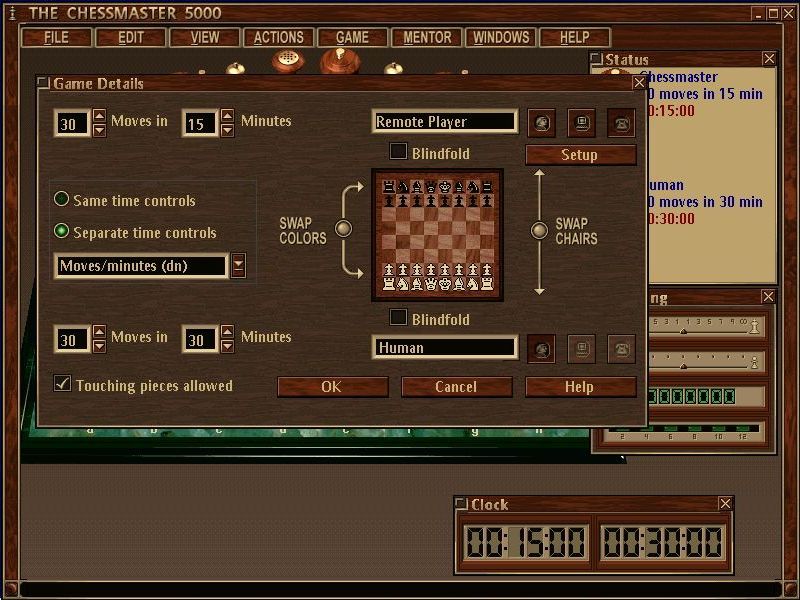Set Remote Player as a computer opponent
Screen dimensions: 800x600
click(581, 123)
